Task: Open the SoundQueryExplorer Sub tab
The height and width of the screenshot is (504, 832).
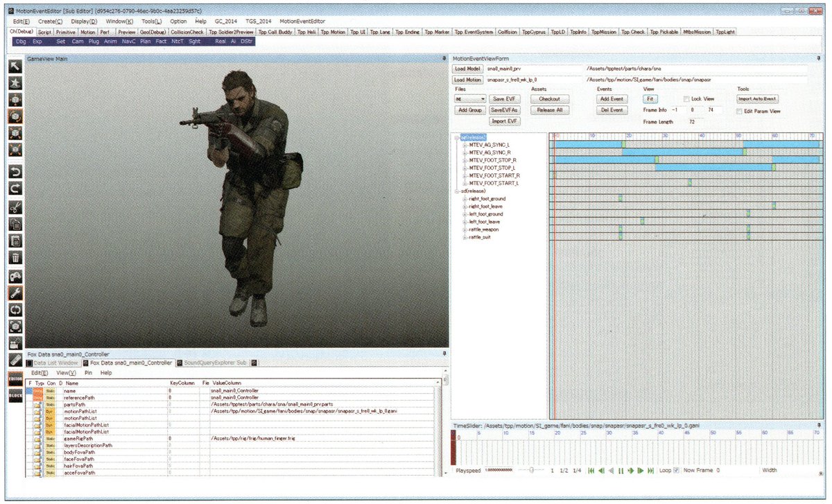Action: click(213, 363)
